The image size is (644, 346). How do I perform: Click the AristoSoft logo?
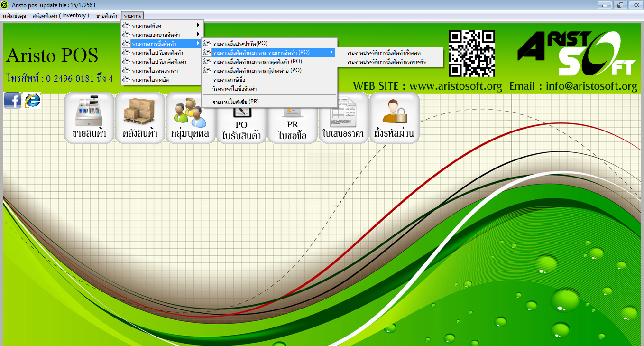[x=576, y=53]
